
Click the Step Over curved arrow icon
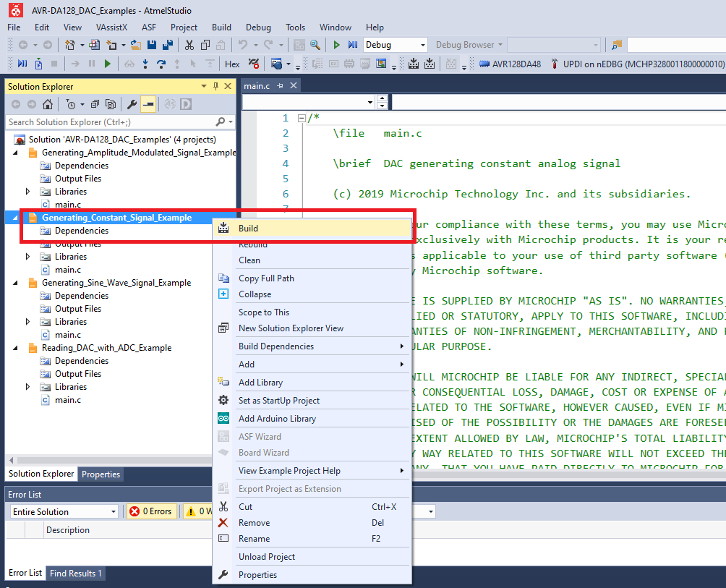pyautogui.click(x=161, y=64)
